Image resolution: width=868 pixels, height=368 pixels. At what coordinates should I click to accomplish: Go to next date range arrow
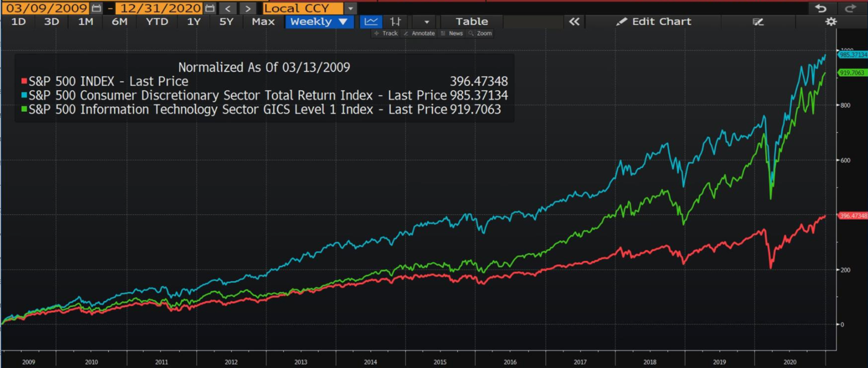coord(248,8)
